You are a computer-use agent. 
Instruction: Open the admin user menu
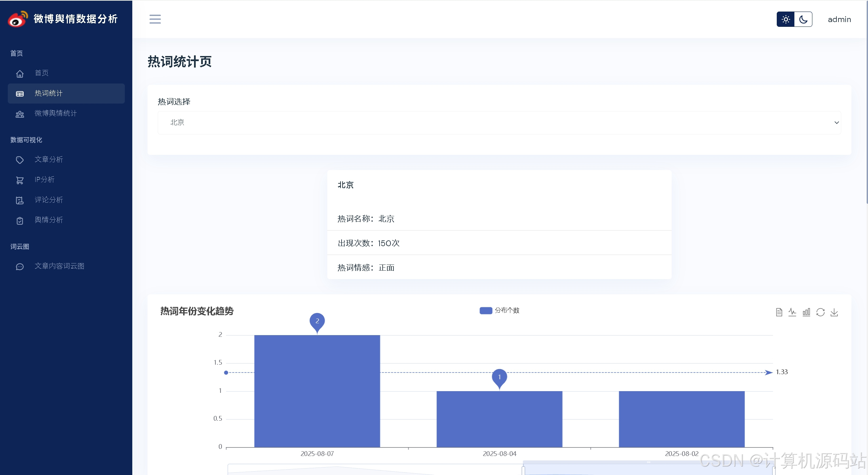(x=839, y=19)
